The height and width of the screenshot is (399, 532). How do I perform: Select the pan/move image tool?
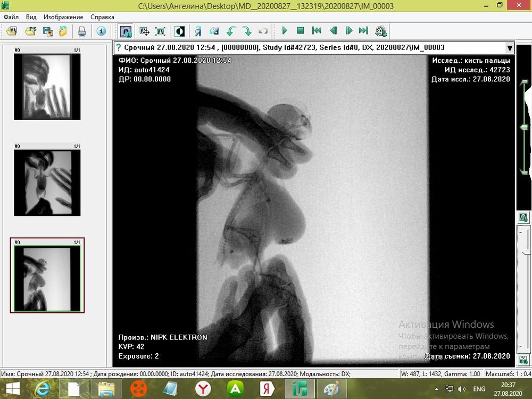144,31
